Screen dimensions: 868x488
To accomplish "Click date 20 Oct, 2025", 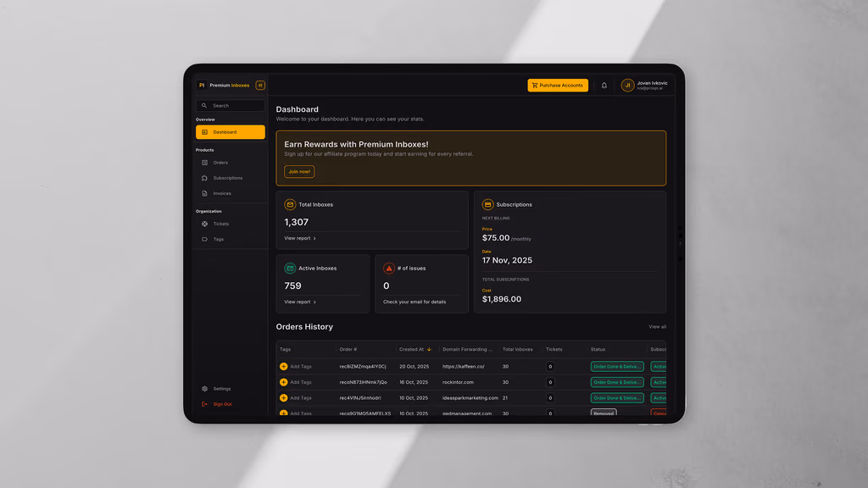I will 414,366.
